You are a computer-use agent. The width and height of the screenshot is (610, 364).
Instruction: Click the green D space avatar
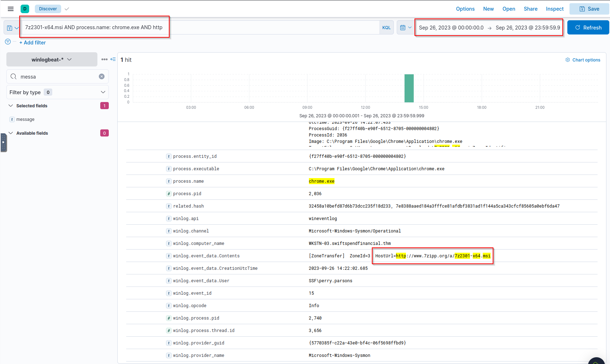(x=25, y=9)
